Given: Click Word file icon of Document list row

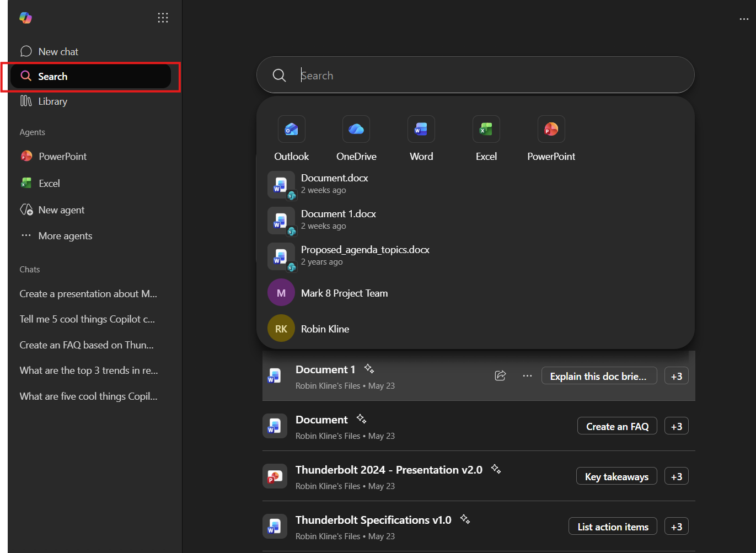Looking at the screenshot, I should point(275,426).
